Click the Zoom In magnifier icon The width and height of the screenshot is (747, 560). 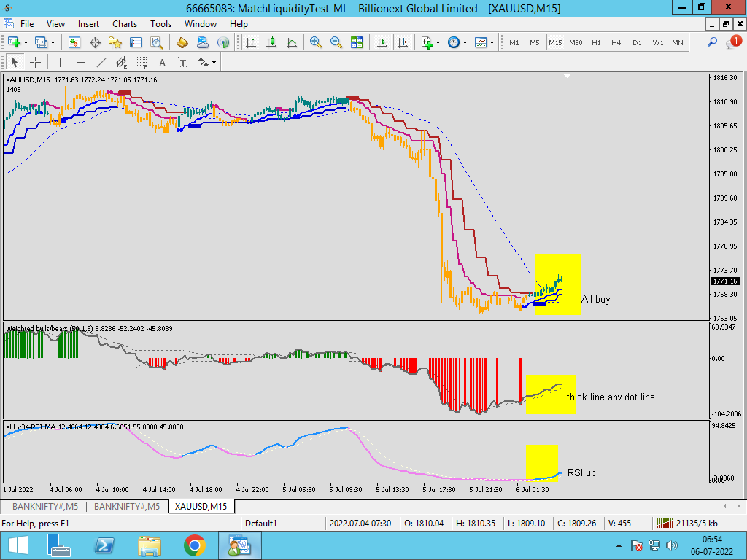(316, 42)
